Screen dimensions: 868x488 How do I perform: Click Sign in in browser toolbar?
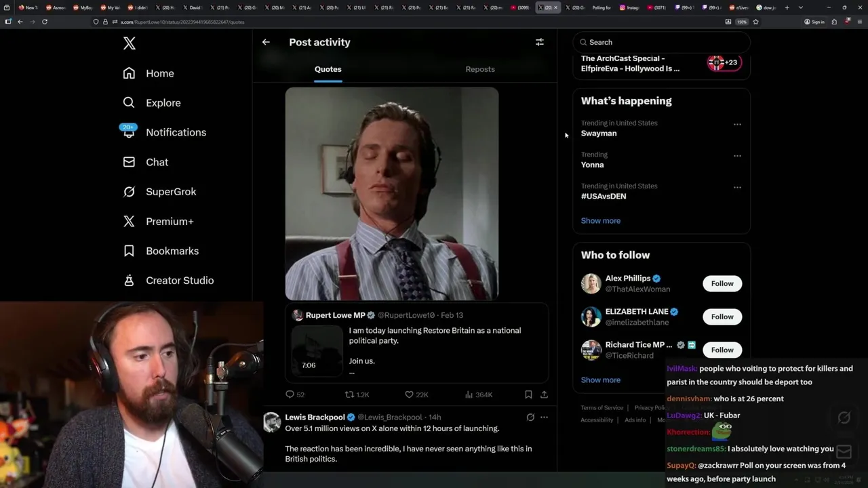tap(814, 22)
